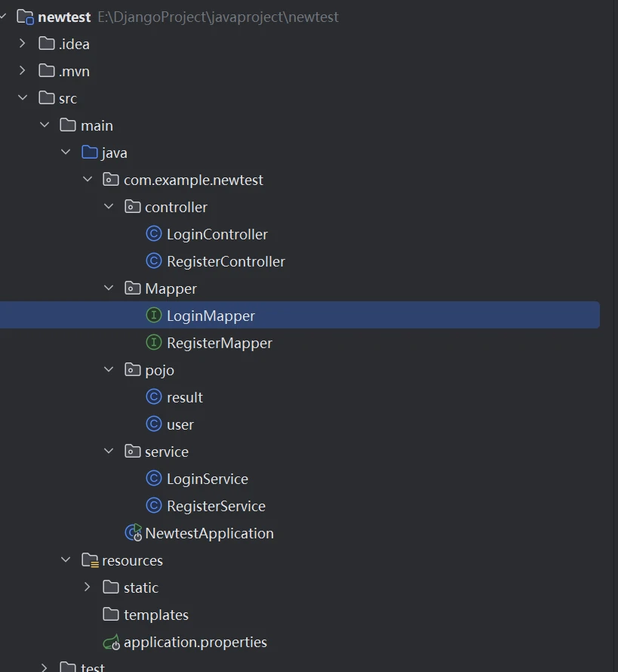Click the user class icon
This screenshot has width=618, height=672.
coord(154,424)
